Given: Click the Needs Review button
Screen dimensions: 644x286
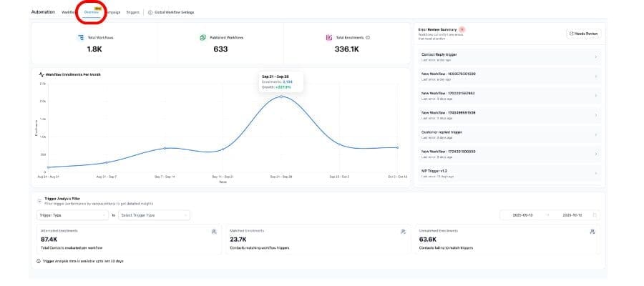Looking at the screenshot, I should pyautogui.click(x=584, y=34).
